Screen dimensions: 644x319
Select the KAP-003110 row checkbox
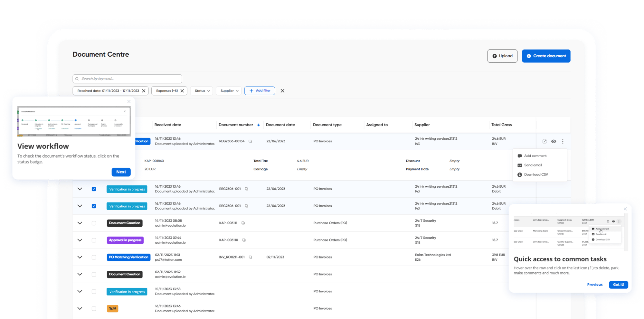[94, 240]
